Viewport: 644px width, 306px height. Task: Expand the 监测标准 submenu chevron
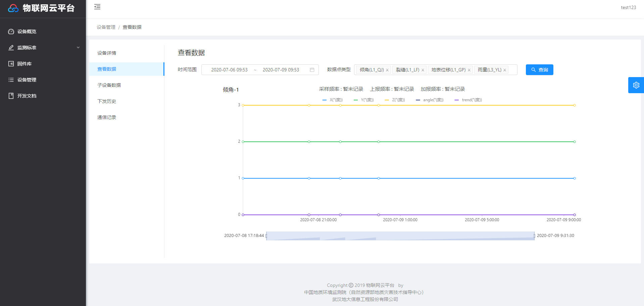tap(78, 48)
